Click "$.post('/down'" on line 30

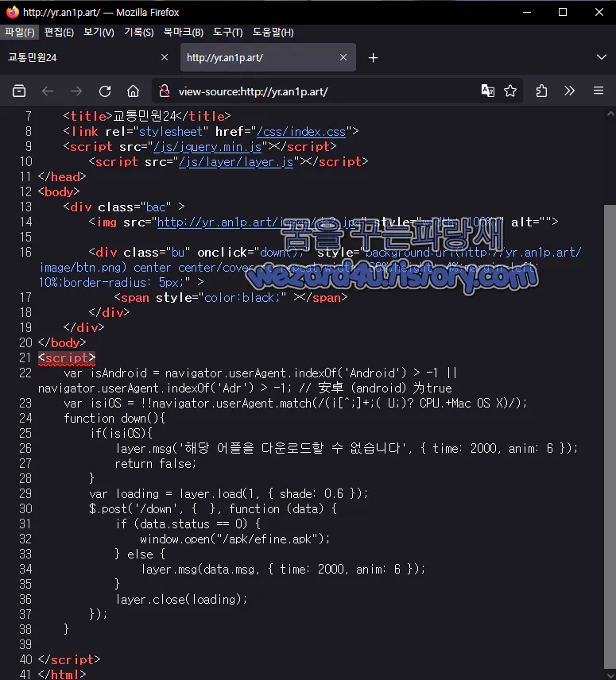click(x=134, y=508)
